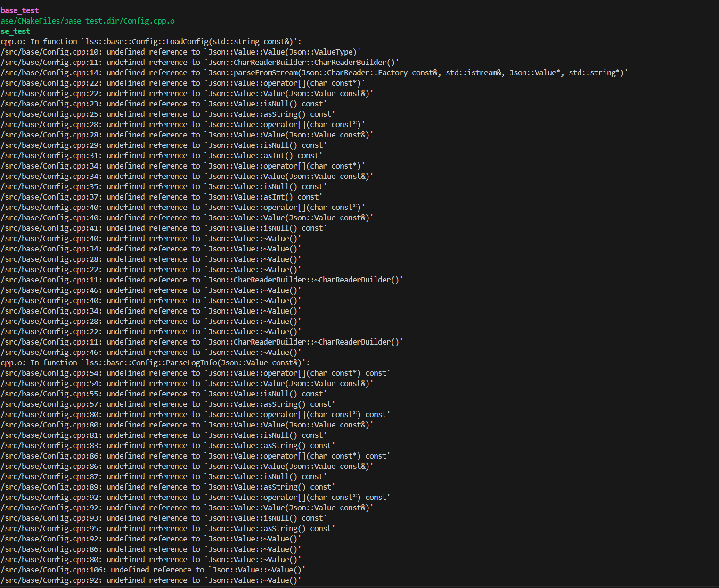Click Config.cpp:57 asString() const error
Screen dimensions: 719x588
[x=168, y=404]
